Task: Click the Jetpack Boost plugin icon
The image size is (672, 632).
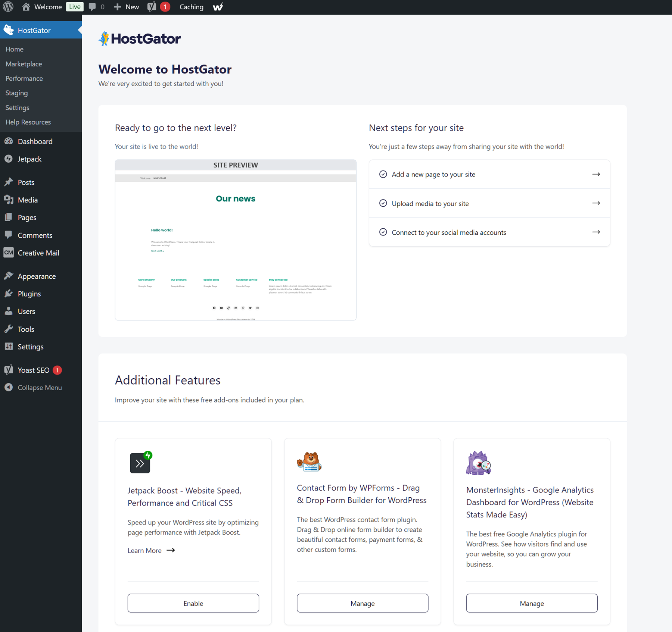Action: [x=140, y=463]
